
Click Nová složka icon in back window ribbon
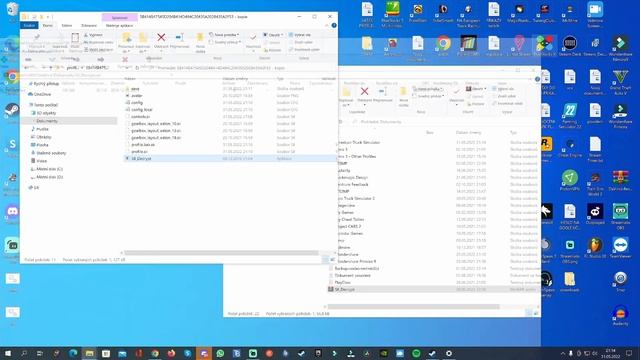pyautogui.click(x=403, y=91)
